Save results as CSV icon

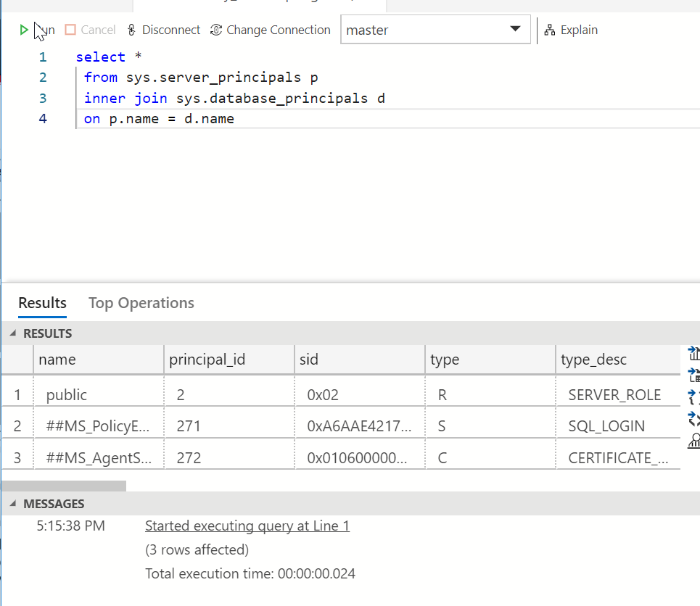(694, 354)
